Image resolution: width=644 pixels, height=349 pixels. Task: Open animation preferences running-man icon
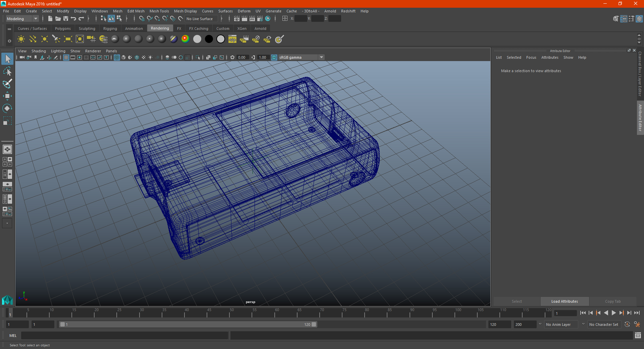(637, 325)
